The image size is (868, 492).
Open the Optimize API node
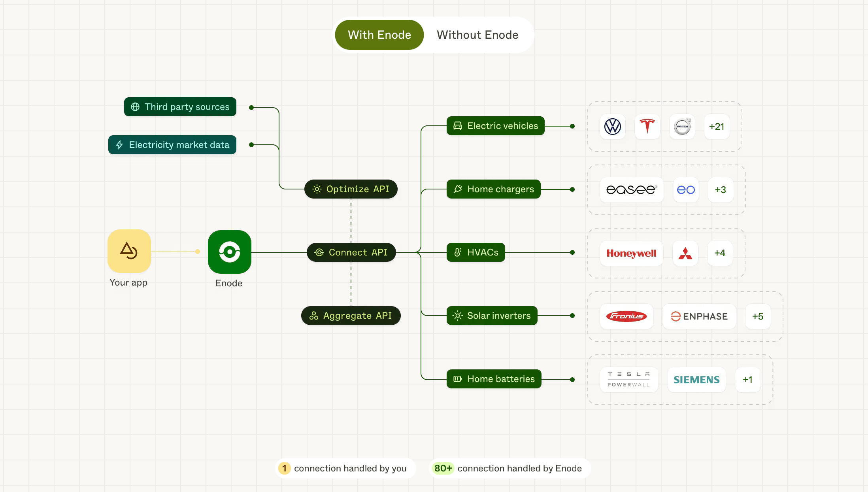(x=351, y=189)
